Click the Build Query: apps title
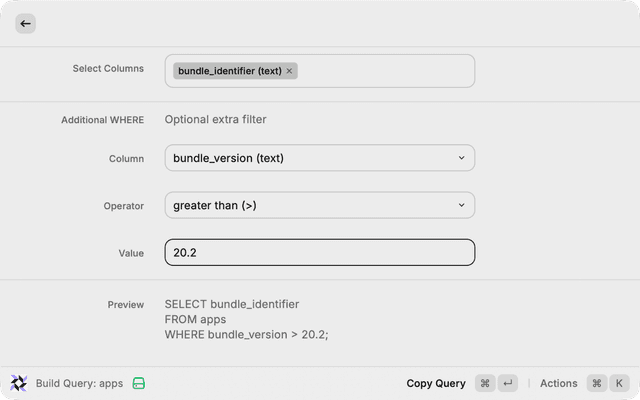Viewport: 640px width, 400px height. (79, 383)
